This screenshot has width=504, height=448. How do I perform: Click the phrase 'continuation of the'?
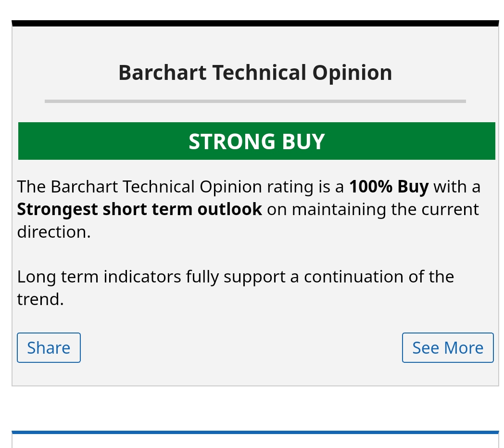(379, 277)
